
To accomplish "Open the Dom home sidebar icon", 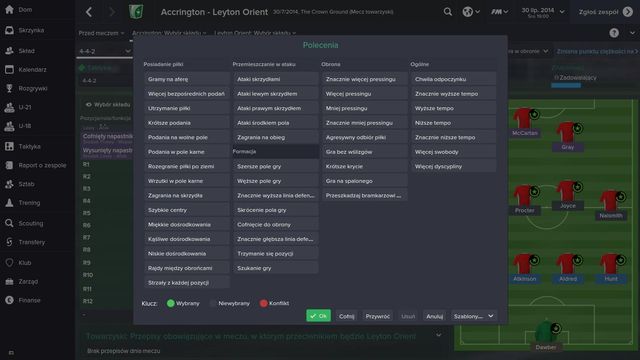I will coord(9,9).
